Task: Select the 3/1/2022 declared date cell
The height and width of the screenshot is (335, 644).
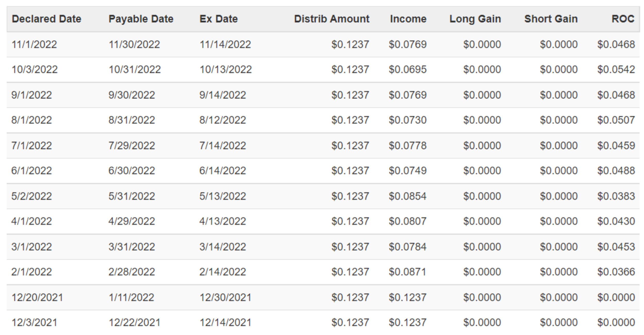Action: pos(31,247)
